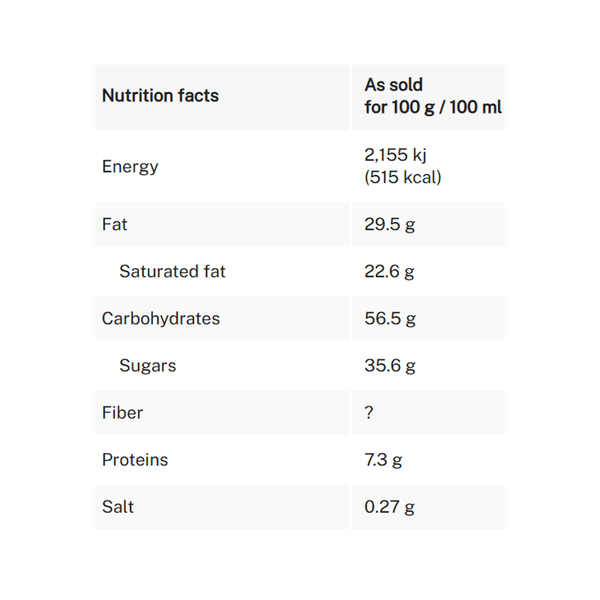Select the Energy row label

(130, 166)
